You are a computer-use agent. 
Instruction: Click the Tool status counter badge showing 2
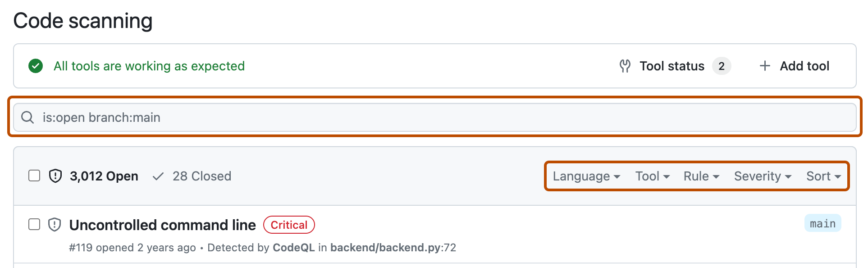click(x=722, y=66)
